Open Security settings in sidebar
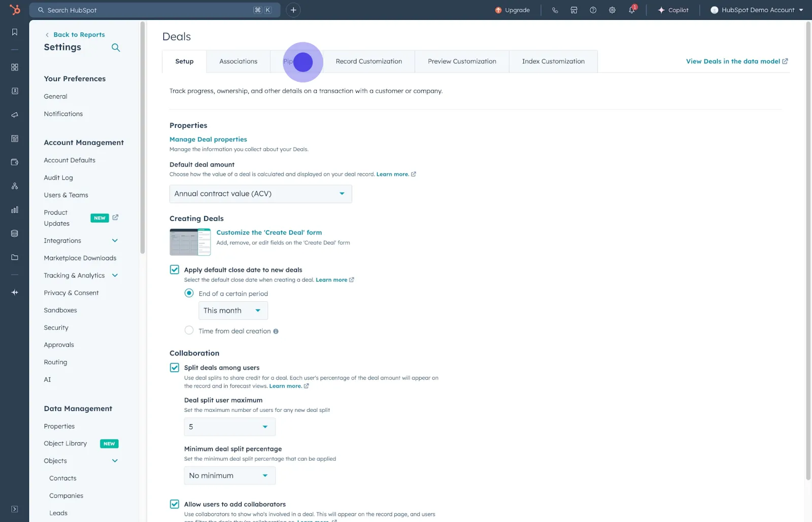This screenshot has width=812, height=522. pyautogui.click(x=56, y=328)
